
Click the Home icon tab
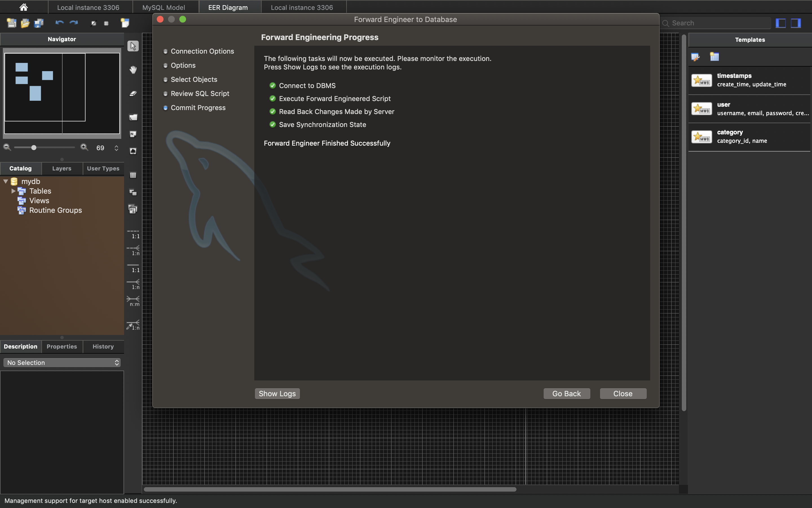coord(23,7)
